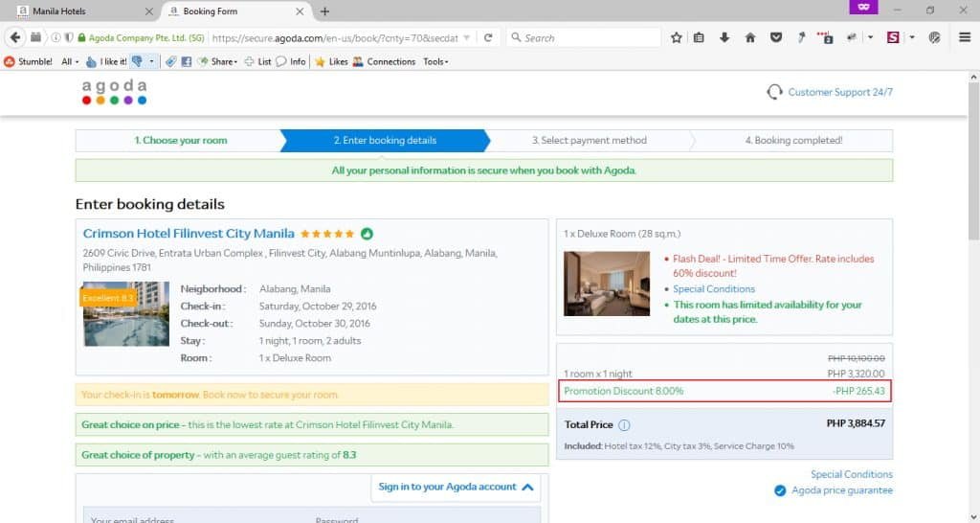The image size is (980, 523).
Task: Open the hamburger menu icon
Action: 965,37
